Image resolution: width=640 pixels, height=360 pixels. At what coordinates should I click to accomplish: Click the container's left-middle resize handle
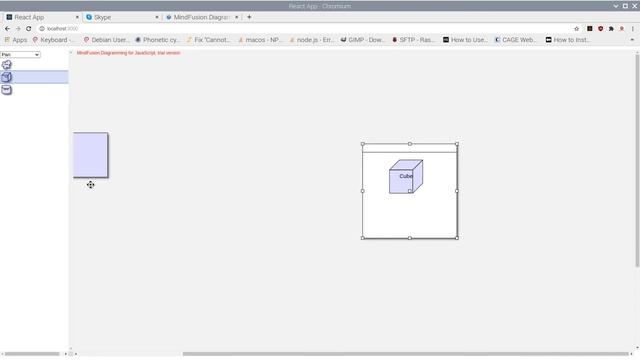(x=362, y=191)
